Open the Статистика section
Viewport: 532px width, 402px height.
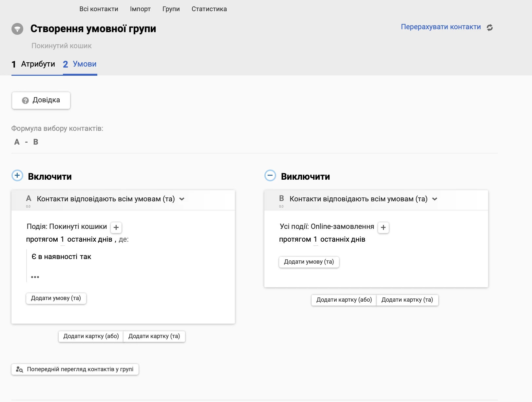[209, 9]
